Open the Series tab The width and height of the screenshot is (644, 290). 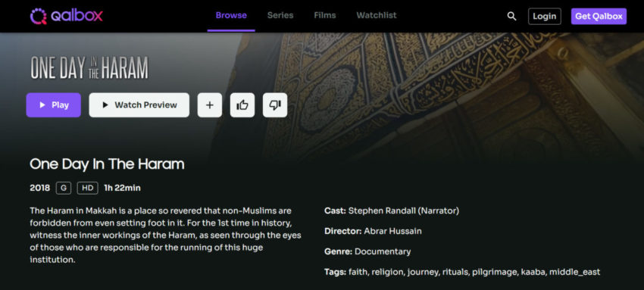[x=280, y=16]
